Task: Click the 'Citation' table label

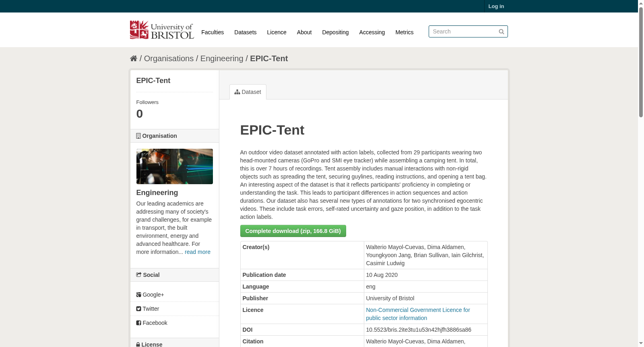Action: point(253,341)
